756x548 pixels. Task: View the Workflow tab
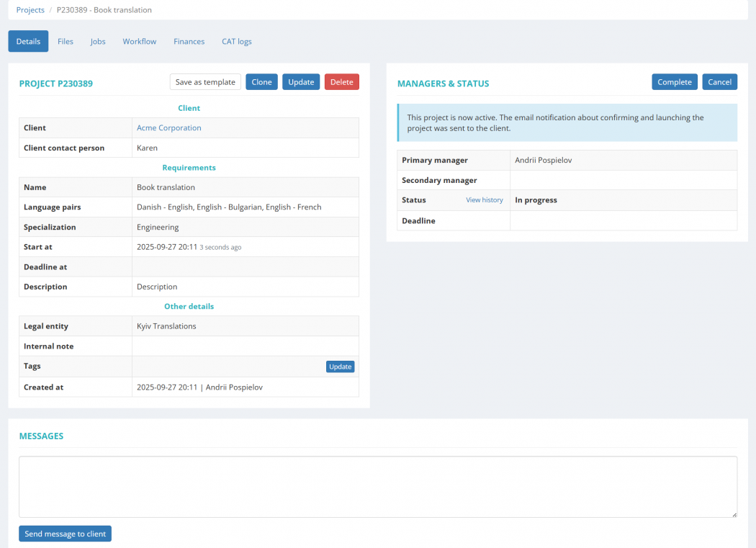click(139, 41)
